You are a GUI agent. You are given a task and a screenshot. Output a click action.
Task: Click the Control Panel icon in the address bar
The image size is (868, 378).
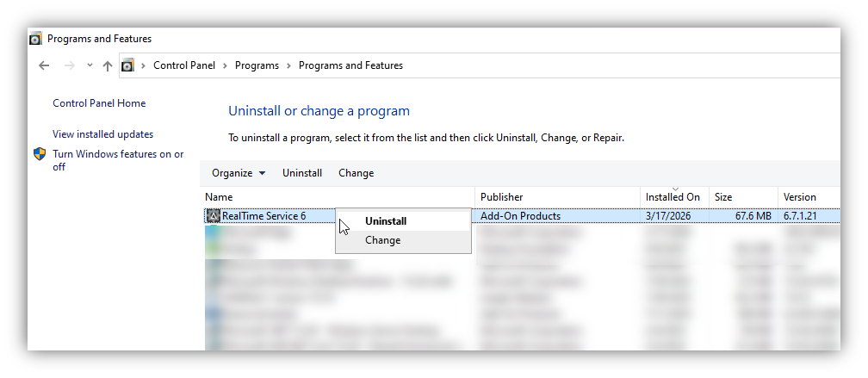point(127,65)
